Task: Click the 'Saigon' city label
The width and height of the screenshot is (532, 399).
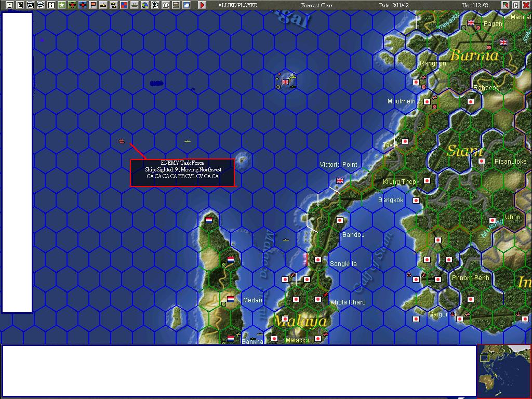Action: pyautogui.click(x=438, y=314)
